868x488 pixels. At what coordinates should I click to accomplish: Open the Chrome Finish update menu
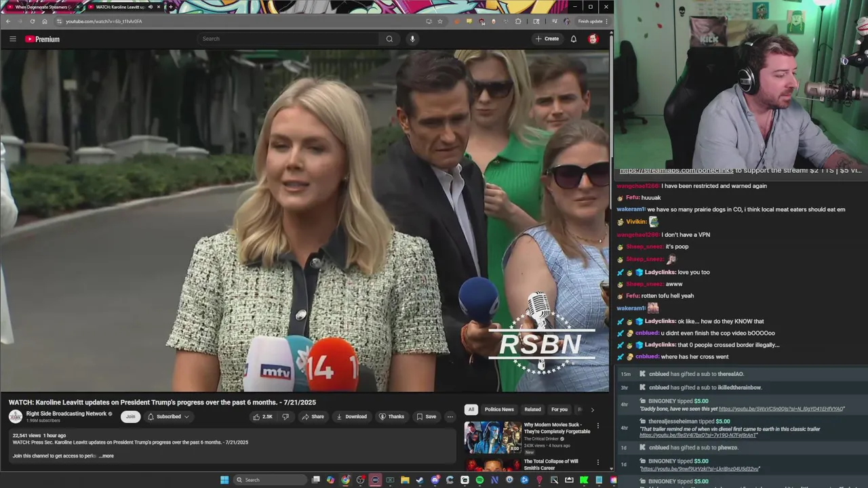pos(593,21)
